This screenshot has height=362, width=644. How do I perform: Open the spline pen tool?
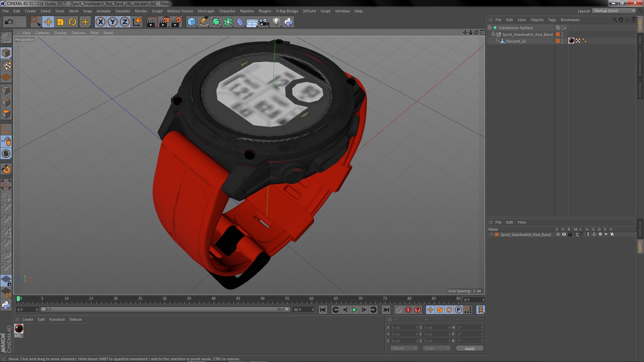pyautogui.click(x=204, y=22)
